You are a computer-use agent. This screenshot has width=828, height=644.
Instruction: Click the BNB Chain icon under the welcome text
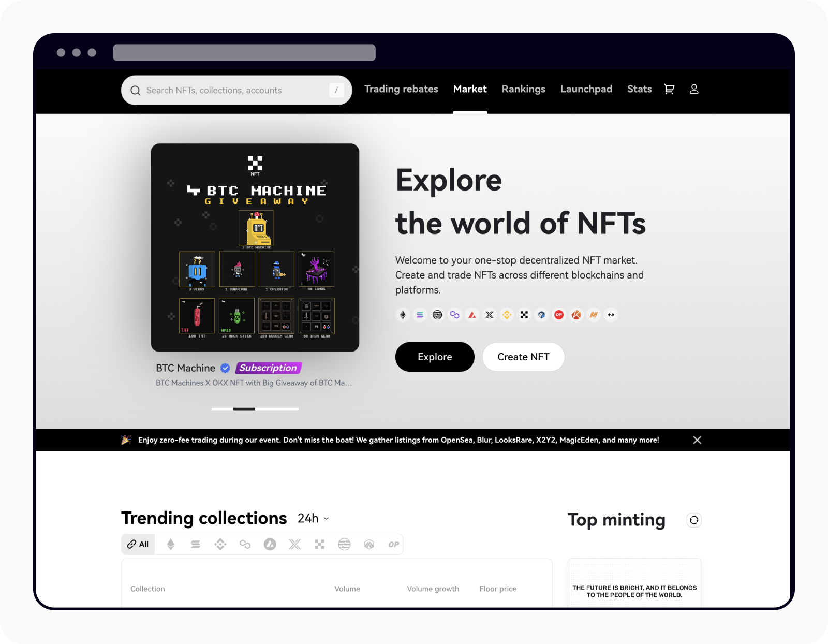(507, 315)
